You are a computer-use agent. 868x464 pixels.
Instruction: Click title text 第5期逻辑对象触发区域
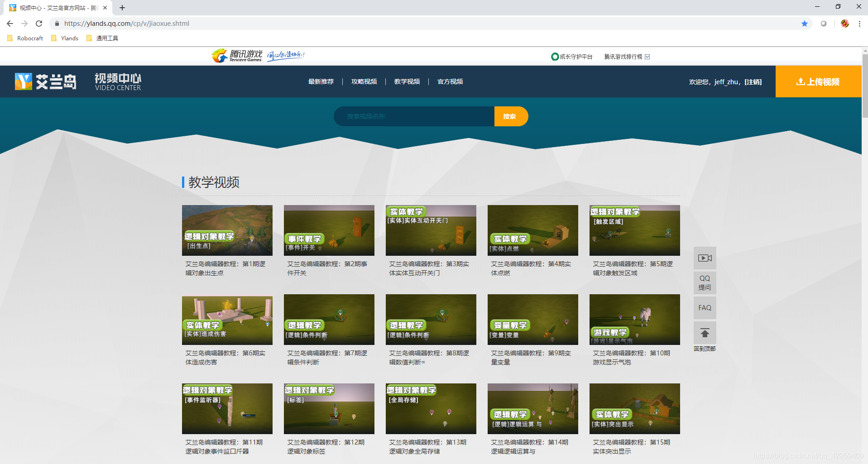point(633,268)
